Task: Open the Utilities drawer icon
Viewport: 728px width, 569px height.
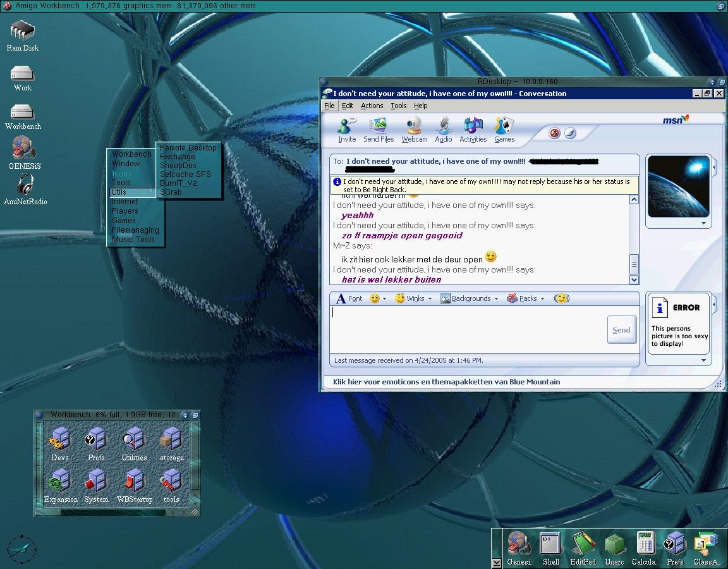Action: tap(134, 444)
